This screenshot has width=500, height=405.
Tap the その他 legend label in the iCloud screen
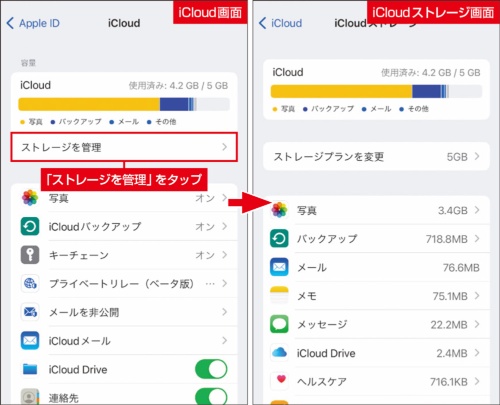point(166,122)
